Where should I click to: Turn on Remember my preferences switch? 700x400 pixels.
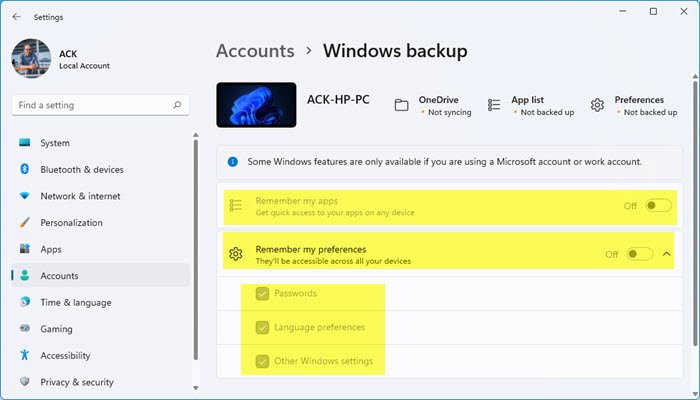[x=639, y=254]
